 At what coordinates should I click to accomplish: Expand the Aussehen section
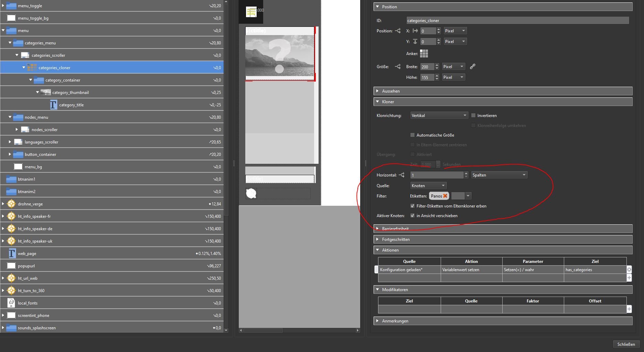[377, 91]
